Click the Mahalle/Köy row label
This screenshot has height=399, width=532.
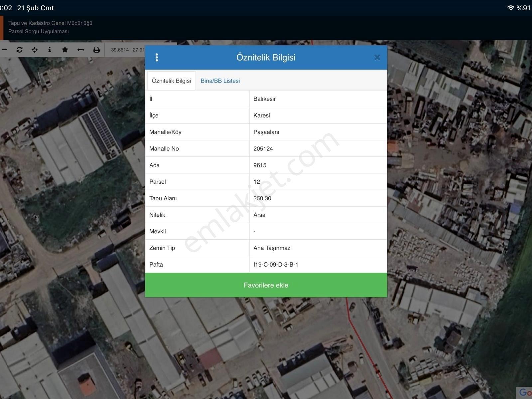pos(165,132)
